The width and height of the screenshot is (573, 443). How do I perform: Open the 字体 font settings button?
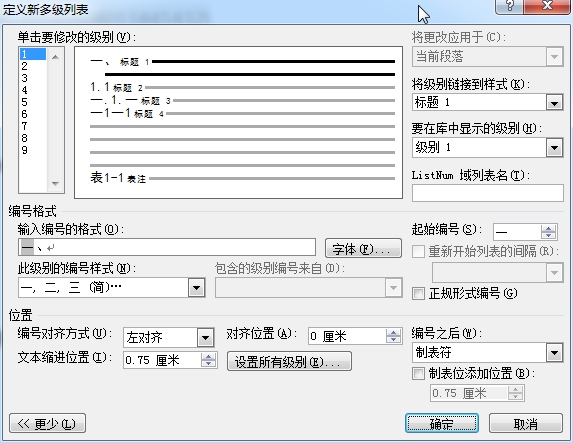click(x=363, y=249)
